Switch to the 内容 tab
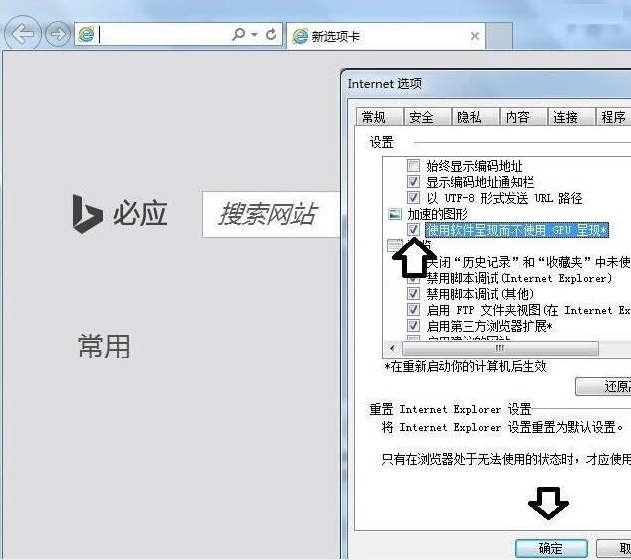Image resolution: width=631 pixels, height=560 pixels. pyautogui.click(x=523, y=117)
